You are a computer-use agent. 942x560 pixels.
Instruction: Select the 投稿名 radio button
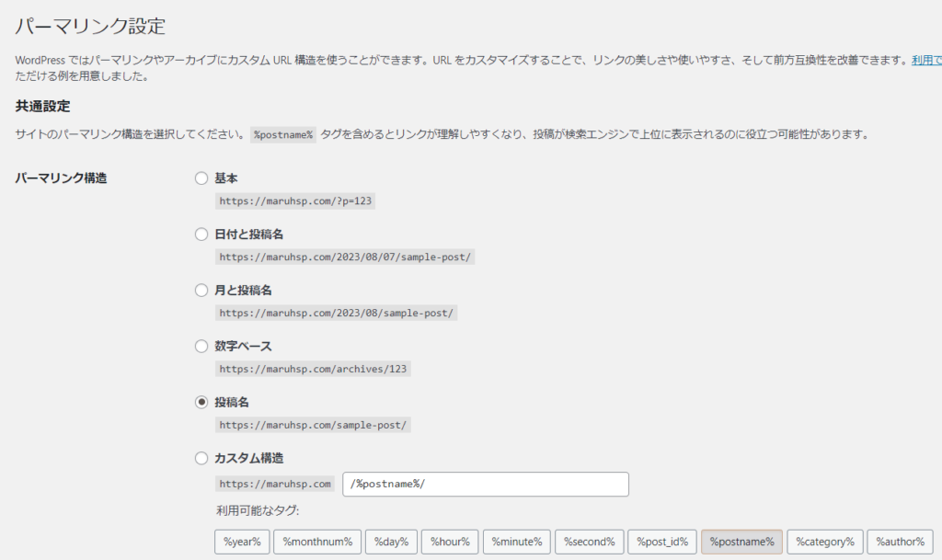tap(201, 402)
